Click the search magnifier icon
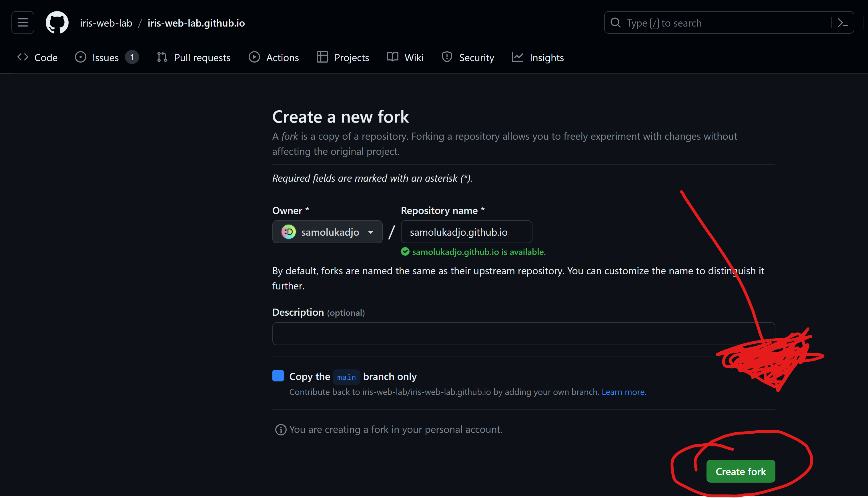Viewport: 868px width, 498px height. pyautogui.click(x=615, y=22)
